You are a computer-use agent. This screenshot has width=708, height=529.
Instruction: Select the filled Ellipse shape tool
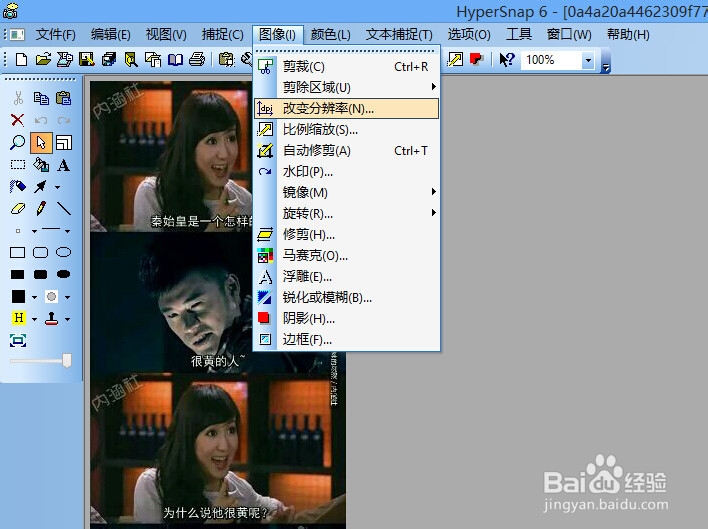(x=64, y=274)
